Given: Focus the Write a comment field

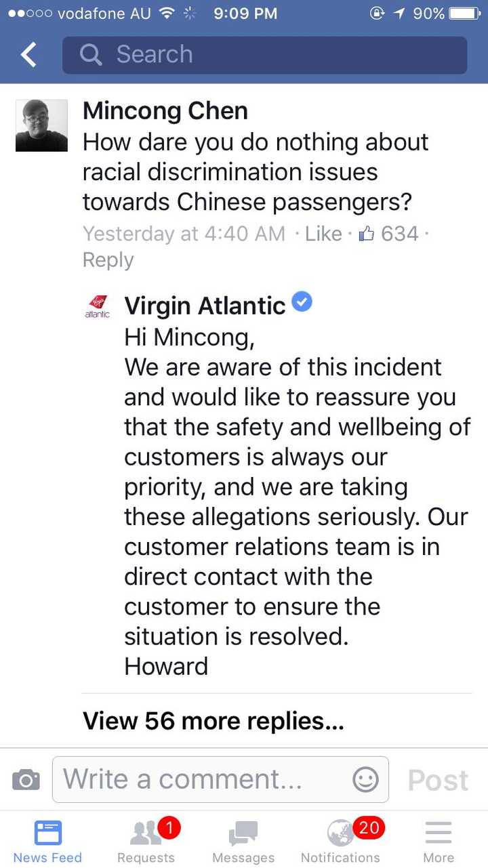Looking at the screenshot, I should coord(203,780).
